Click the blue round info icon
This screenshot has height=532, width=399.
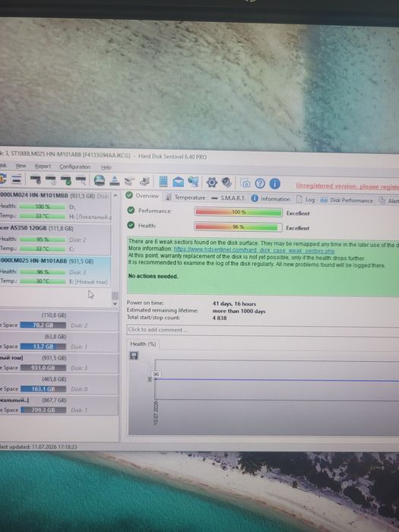point(275,184)
